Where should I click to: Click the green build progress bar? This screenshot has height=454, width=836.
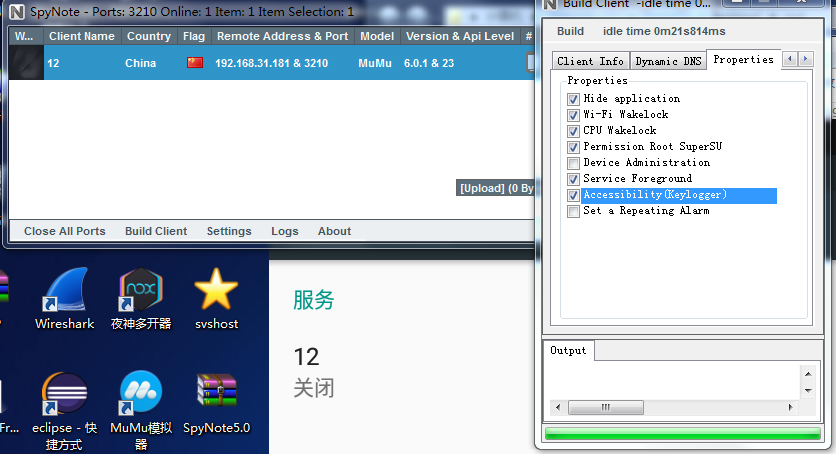click(x=682, y=433)
